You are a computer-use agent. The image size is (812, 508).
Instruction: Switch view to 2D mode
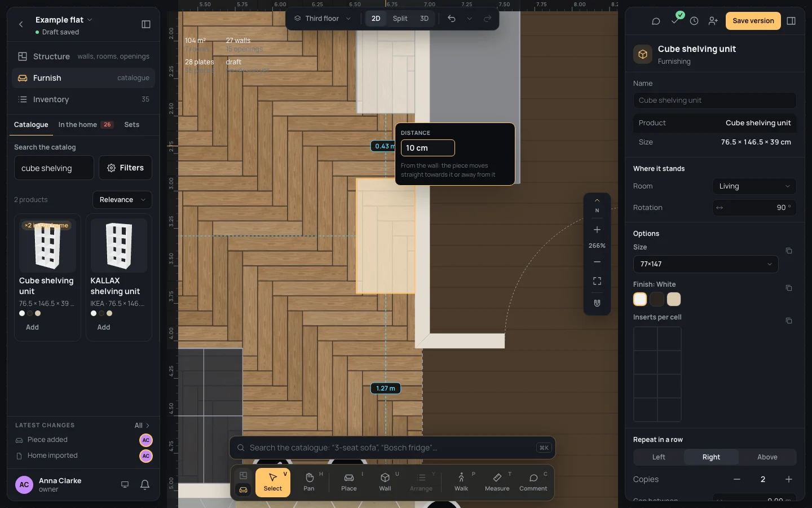[x=376, y=19]
